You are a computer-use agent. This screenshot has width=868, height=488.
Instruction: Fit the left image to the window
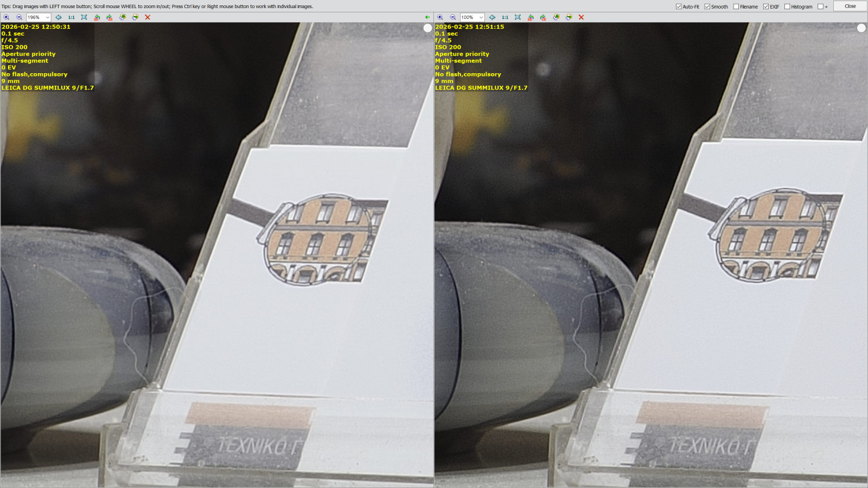click(59, 17)
